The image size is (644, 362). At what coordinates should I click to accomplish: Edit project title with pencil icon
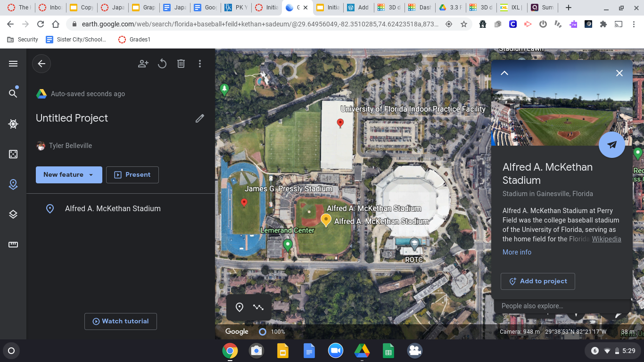point(200,118)
